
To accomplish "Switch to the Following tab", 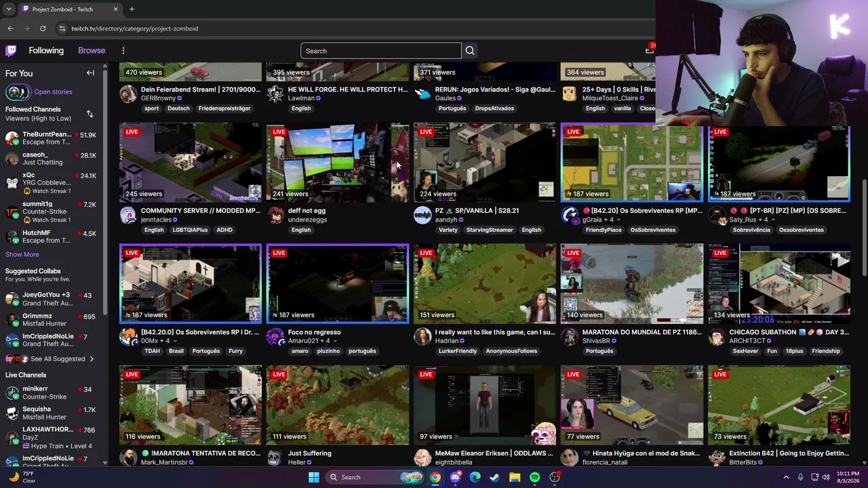I will pyautogui.click(x=46, y=51).
